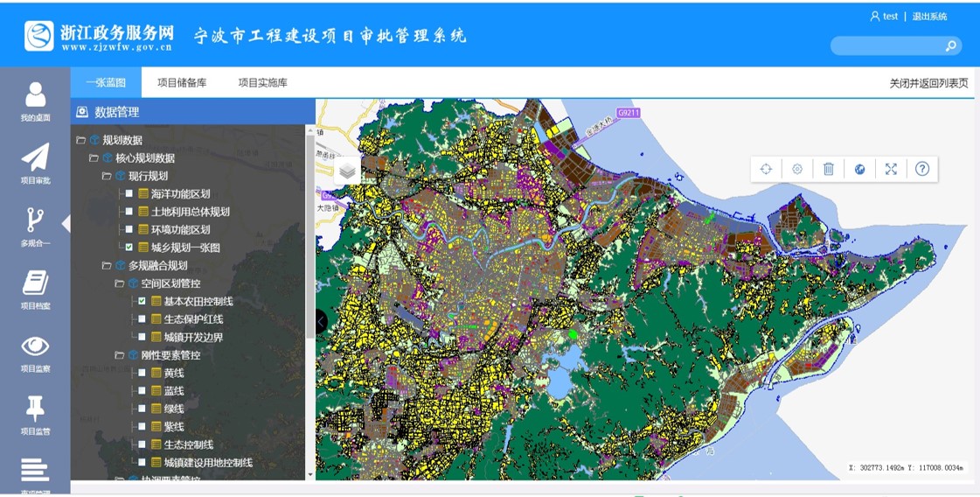
Task: Collapse the 现行规划 folder node
Action: coord(107,176)
